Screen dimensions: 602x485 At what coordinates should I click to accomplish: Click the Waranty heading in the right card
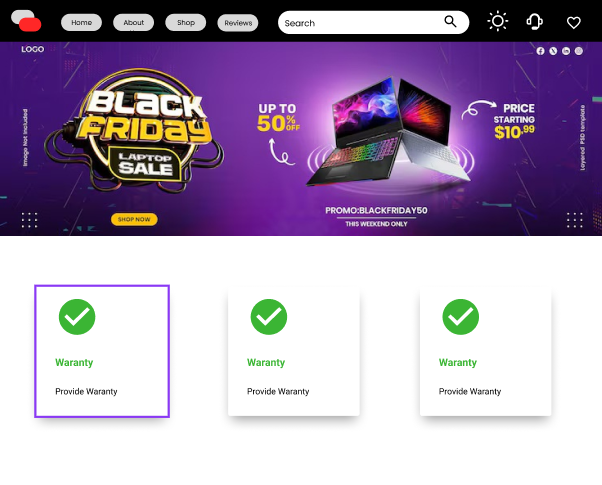click(458, 362)
